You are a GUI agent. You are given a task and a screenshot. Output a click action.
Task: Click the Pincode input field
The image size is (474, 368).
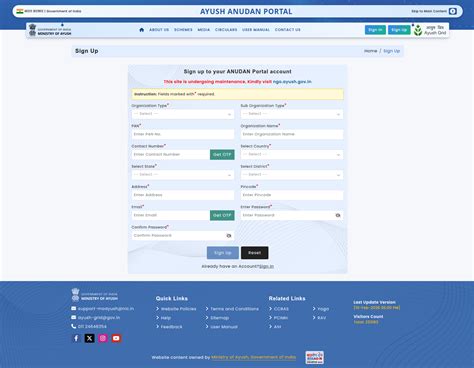coord(292,195)
